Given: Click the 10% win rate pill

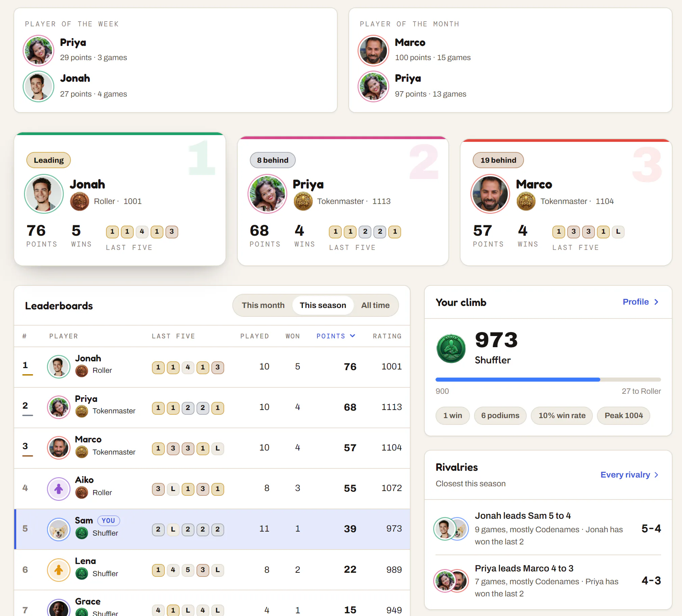Looking at the screenshot, I should [562, 416].
